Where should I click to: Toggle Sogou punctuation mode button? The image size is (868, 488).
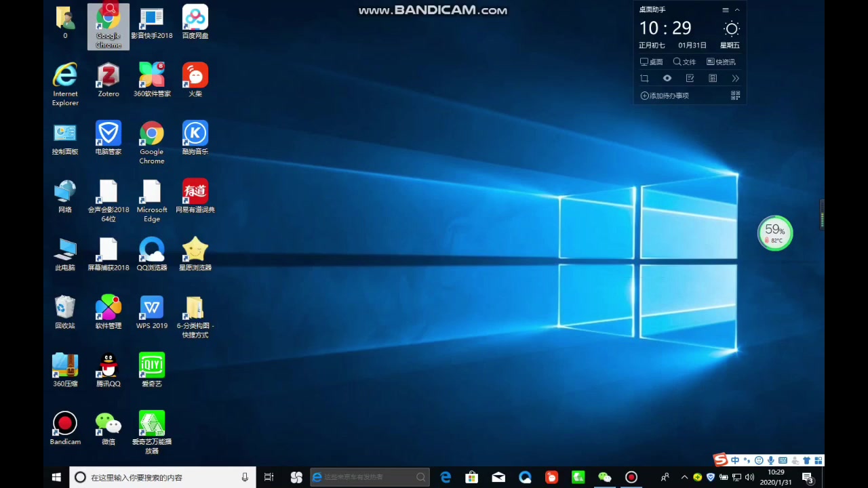pos(747,460)
